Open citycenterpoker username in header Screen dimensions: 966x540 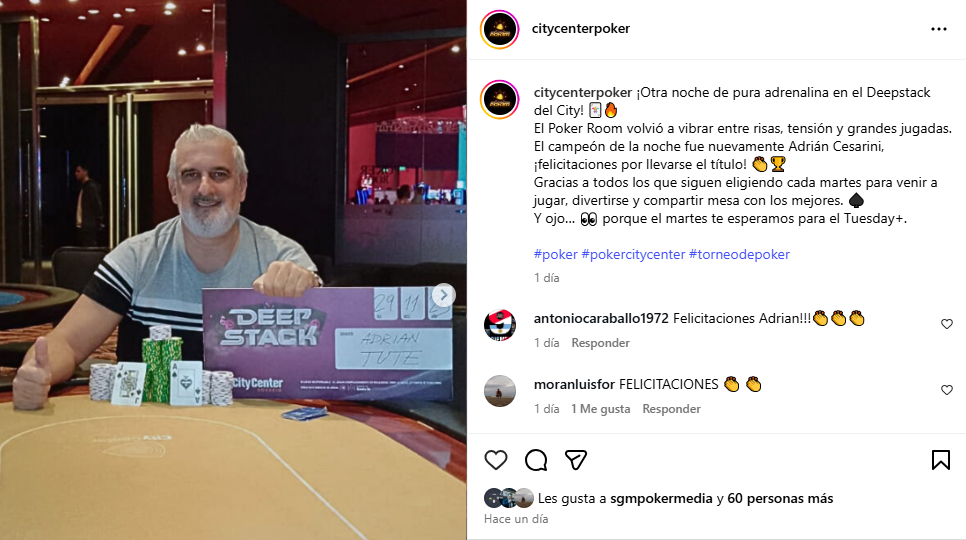point(581,29)
